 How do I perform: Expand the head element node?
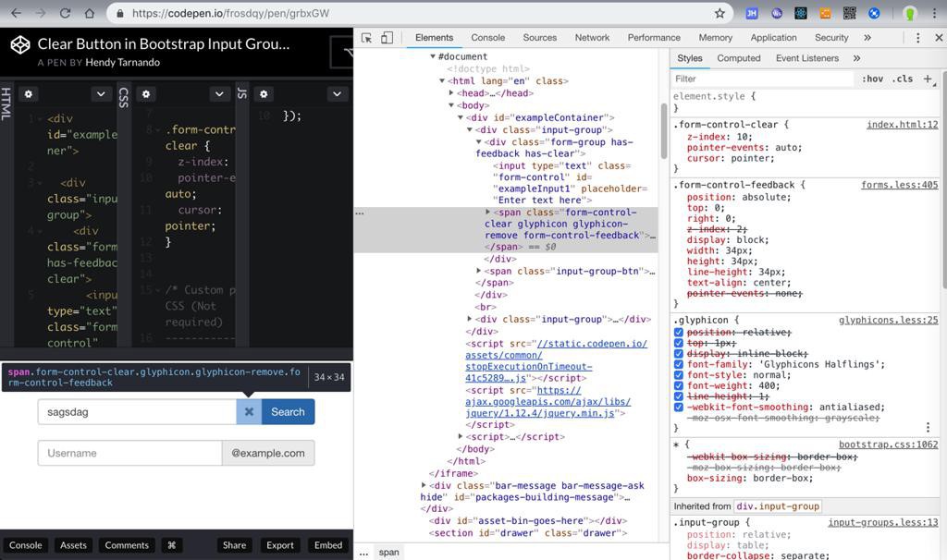(x=451, y=93)
